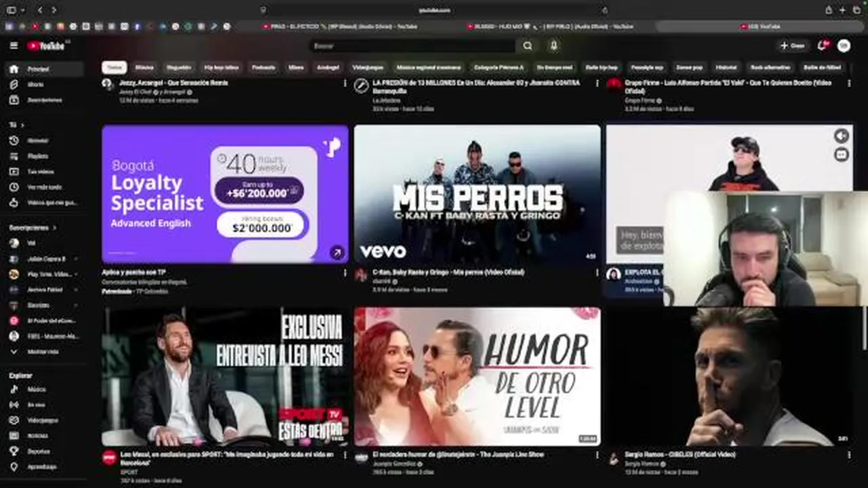Select the Rock alternativo chip
Viewport: 868px width, 488px height.
point(770,68)
